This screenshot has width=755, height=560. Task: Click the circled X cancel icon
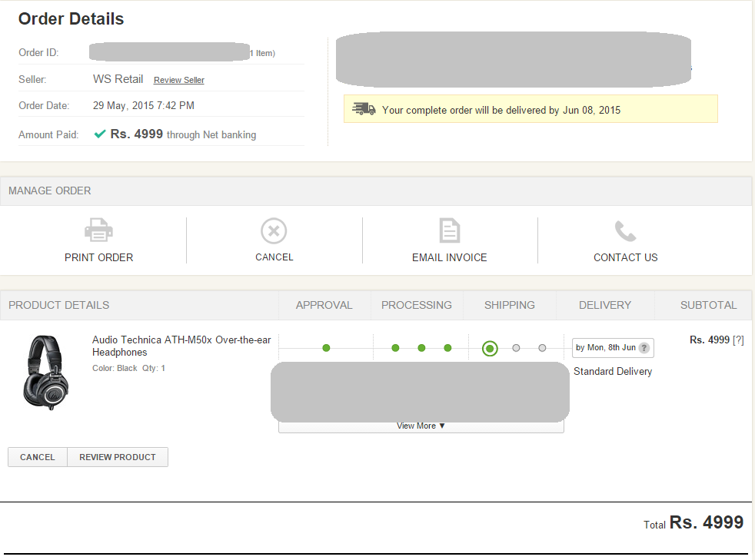pos(274,231)
